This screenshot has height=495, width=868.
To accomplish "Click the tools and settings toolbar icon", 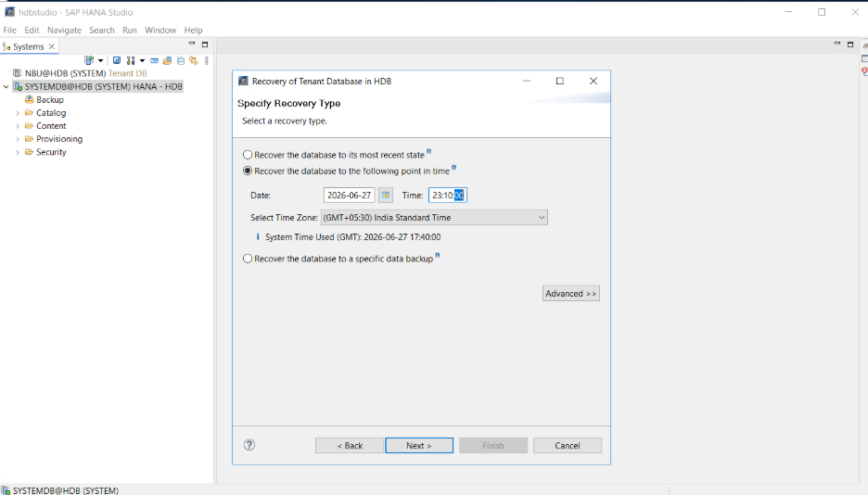I will pos(131,60).
